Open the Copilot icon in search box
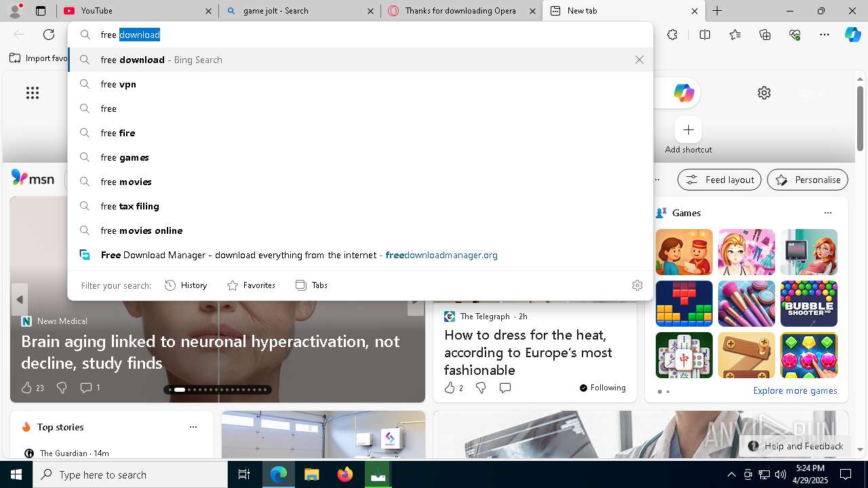 pyautogui.click(x=684, y=93)
